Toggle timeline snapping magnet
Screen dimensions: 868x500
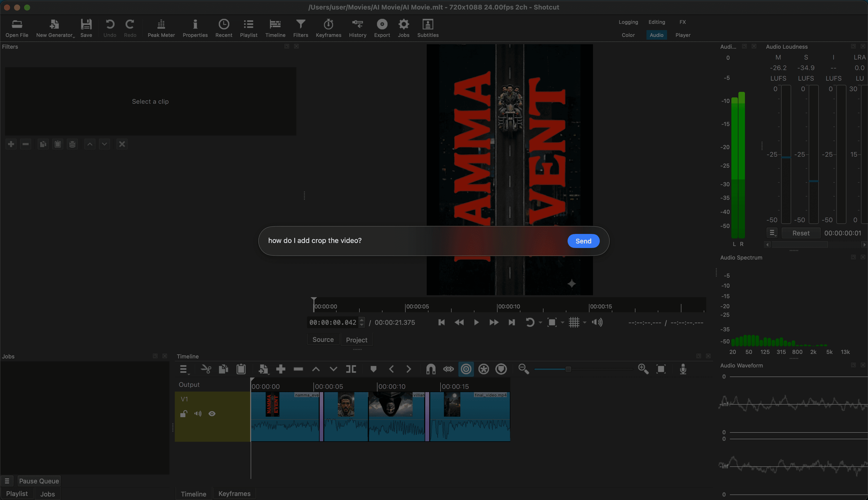tap(430, 369)
